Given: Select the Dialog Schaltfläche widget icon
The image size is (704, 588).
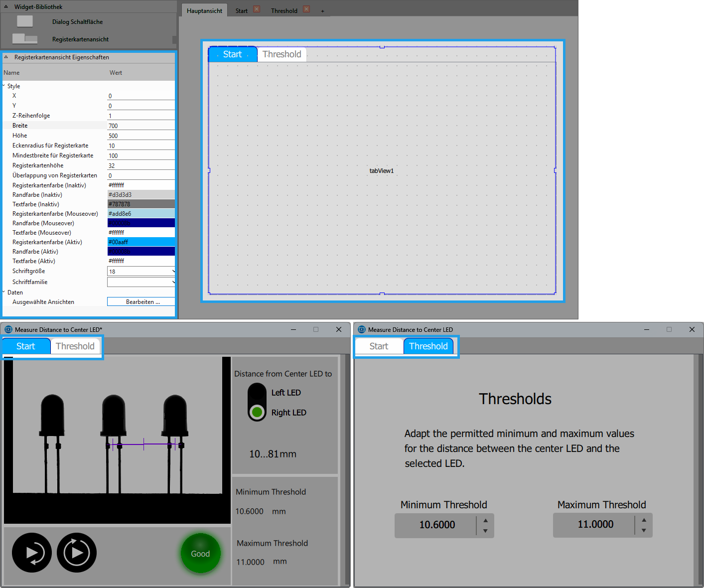Looking at the screenshot, I should (x=24, y=21).
